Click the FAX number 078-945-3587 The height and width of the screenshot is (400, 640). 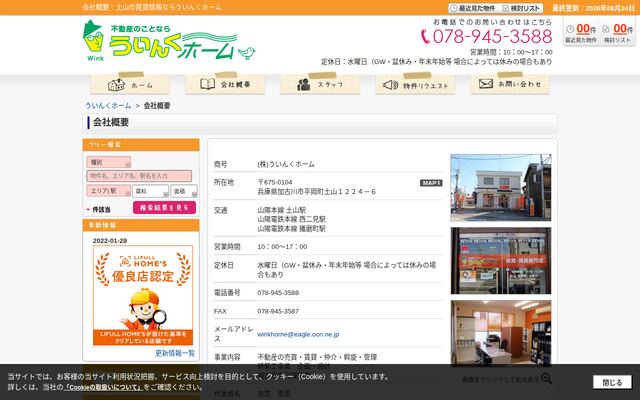point(278,311)
